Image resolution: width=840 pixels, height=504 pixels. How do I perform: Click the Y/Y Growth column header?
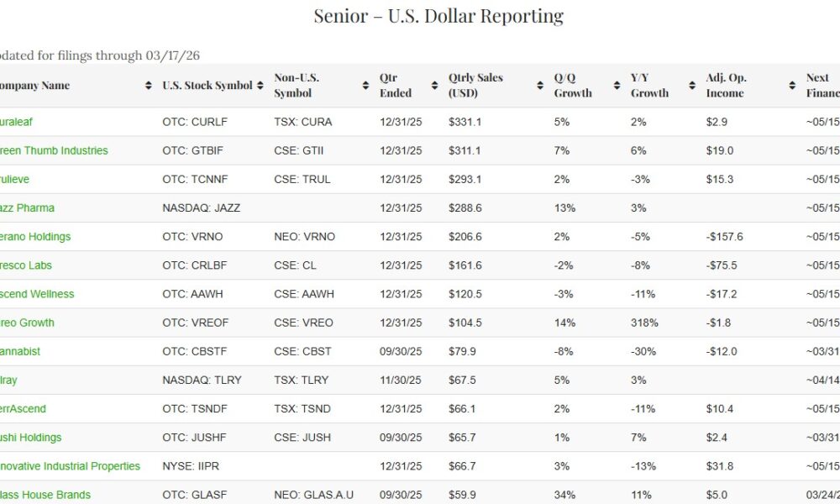650,86
